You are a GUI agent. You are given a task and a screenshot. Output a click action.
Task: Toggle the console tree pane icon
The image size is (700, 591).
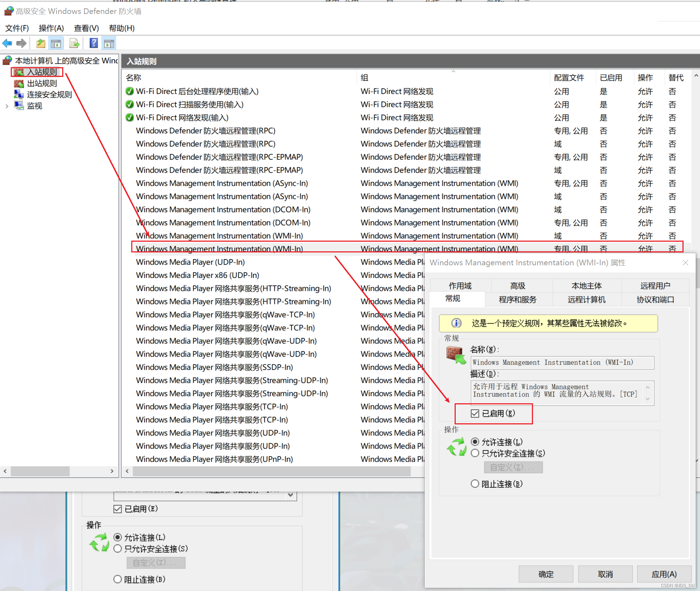56,43
